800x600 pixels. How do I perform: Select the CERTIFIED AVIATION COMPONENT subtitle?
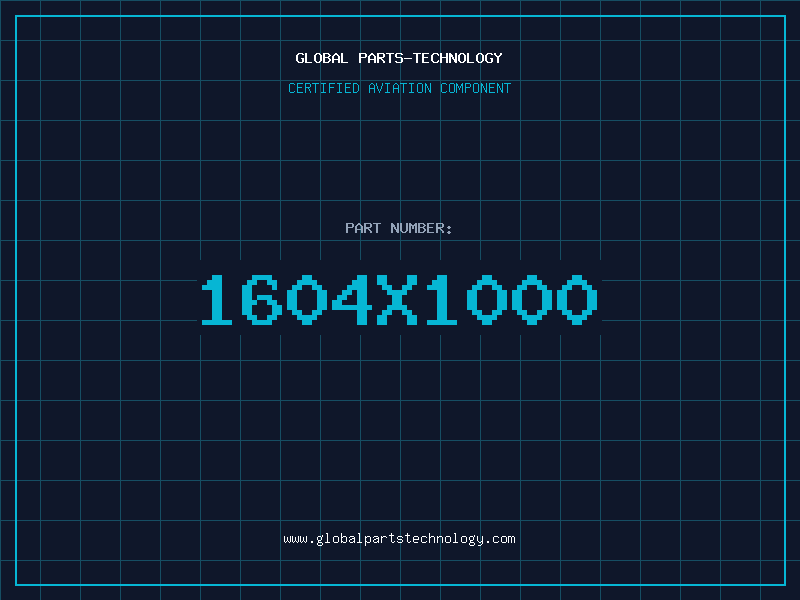(x=399, y=88)
